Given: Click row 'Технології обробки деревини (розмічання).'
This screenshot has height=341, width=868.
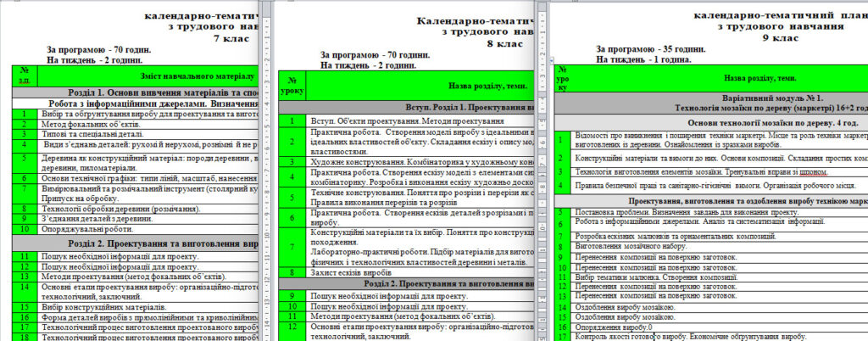Looking at the screenshot, I should pos(136,209).
